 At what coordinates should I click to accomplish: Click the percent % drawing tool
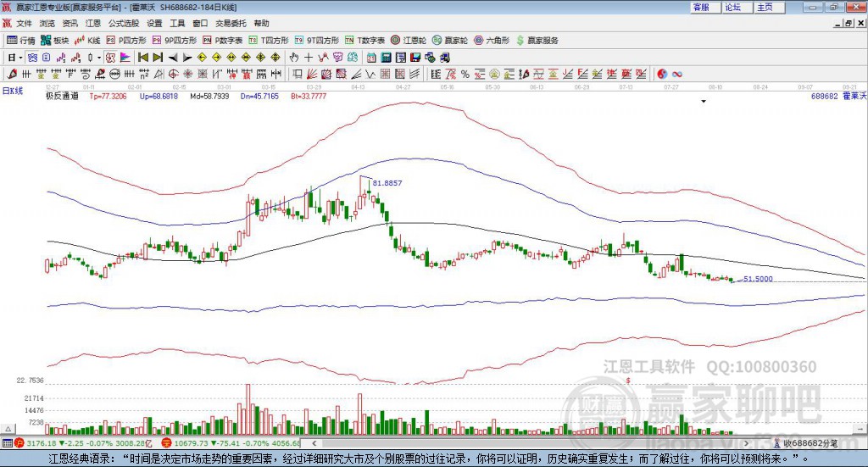(465, 74)
